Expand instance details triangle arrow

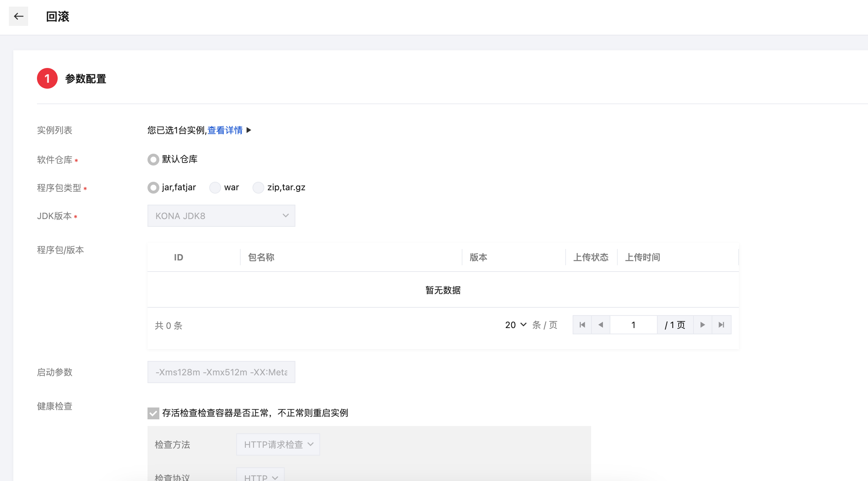[x=249, y=130]
